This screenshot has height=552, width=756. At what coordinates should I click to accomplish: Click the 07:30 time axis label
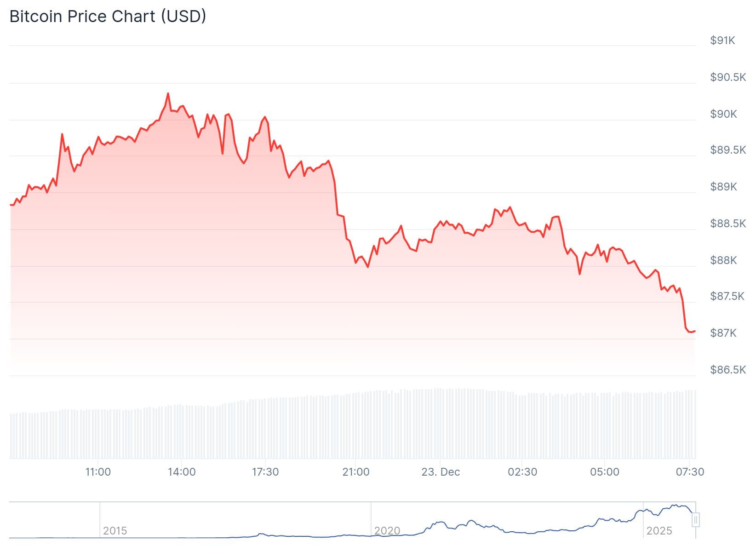tap(690, 472)
